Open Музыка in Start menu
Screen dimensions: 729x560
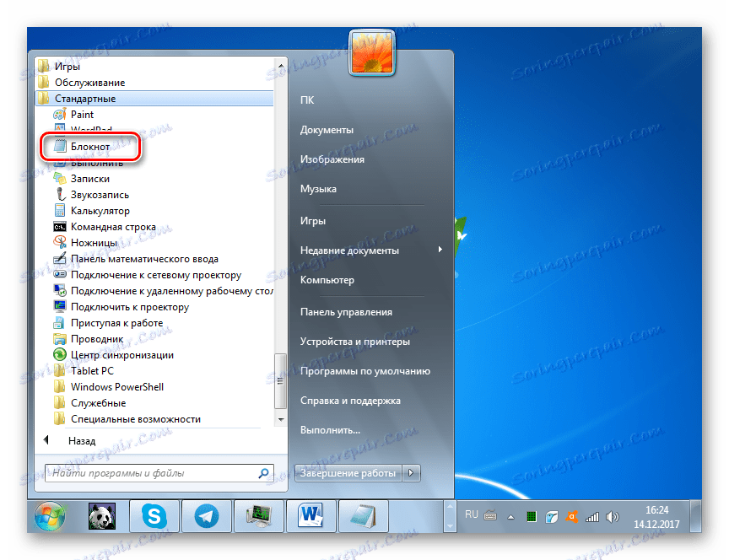point(318,189)
